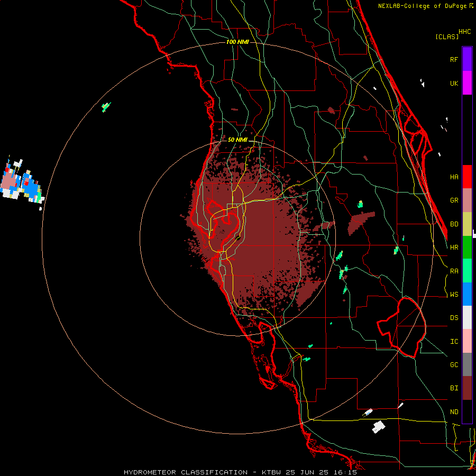This screenshot has height=476, width=476.
Task: Click the HA red legend swatch
Action: (x=467, y=177)
